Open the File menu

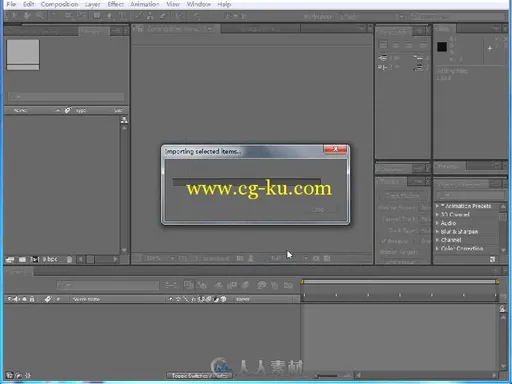click(x=11, y=4)
